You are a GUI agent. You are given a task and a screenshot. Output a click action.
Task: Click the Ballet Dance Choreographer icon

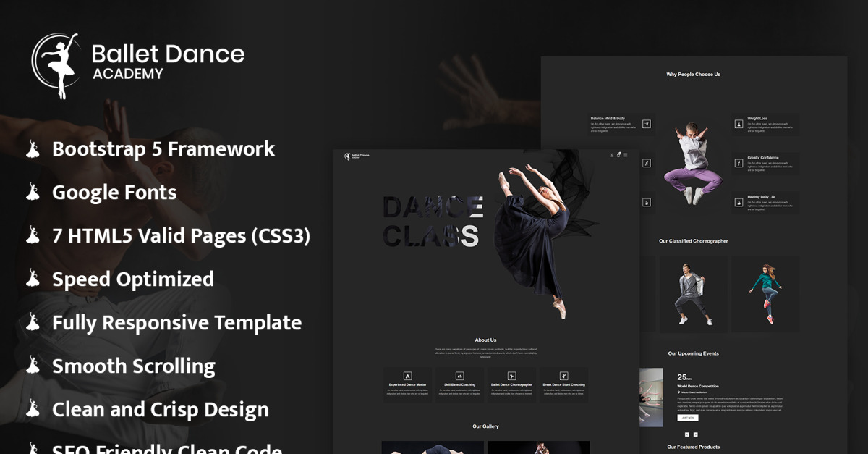click(x=511, y=376)
